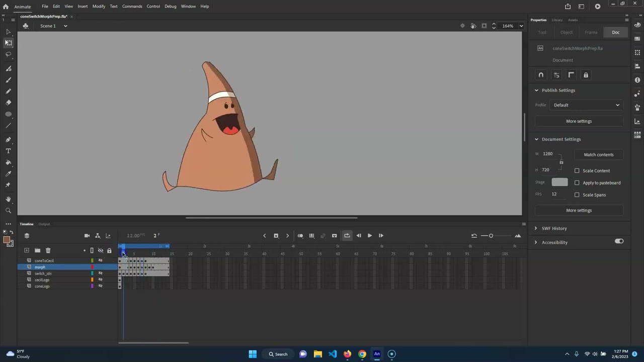
Task: Toggle visibility of coneLogo layer
Action: (100, 286)
